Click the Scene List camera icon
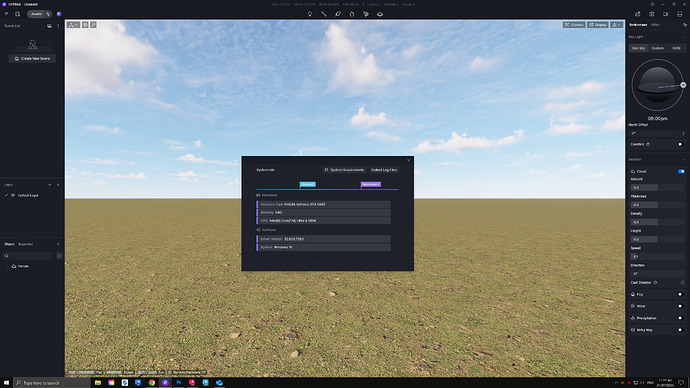This screenshot has height=388, width=690. [x=49, y=26]
